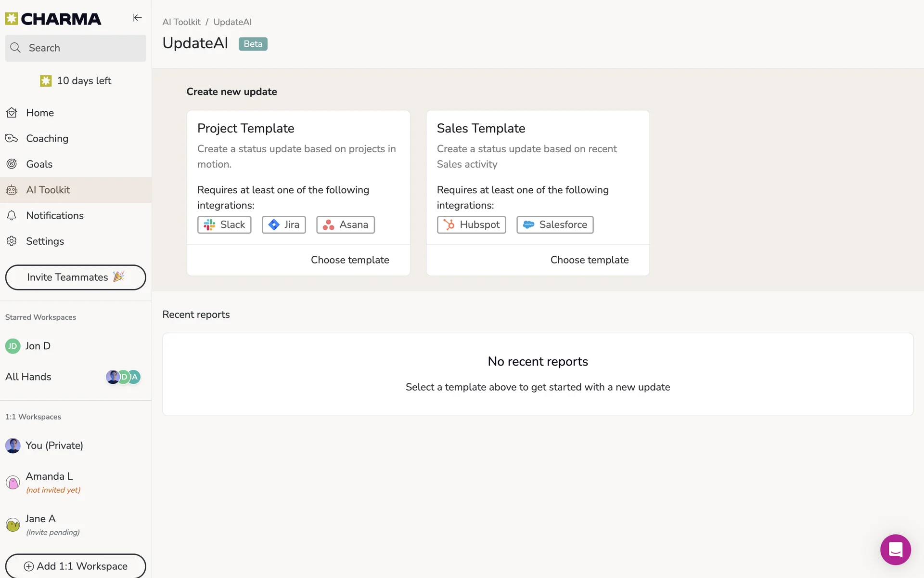The image size is (924, 578).
Task: Click the Salesforce integration chip
Action: 554,224
